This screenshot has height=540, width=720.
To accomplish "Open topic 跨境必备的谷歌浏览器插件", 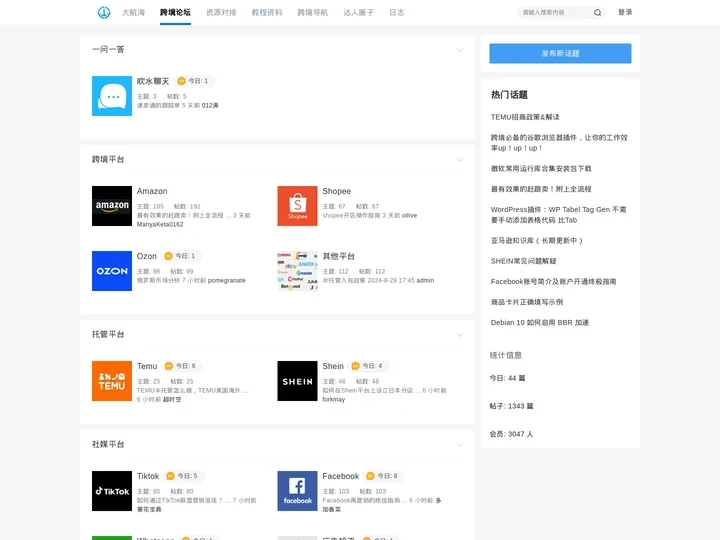I will pos(559,143).
